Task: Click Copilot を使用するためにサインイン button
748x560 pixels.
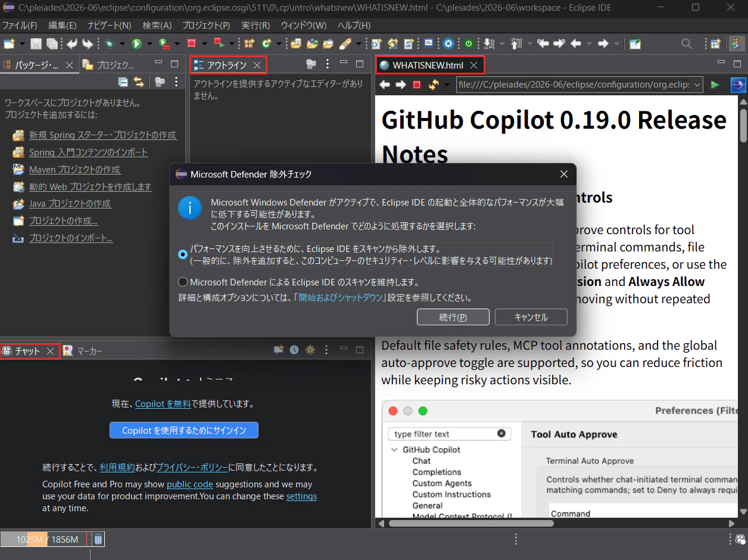Action: [x=184, y=430]
